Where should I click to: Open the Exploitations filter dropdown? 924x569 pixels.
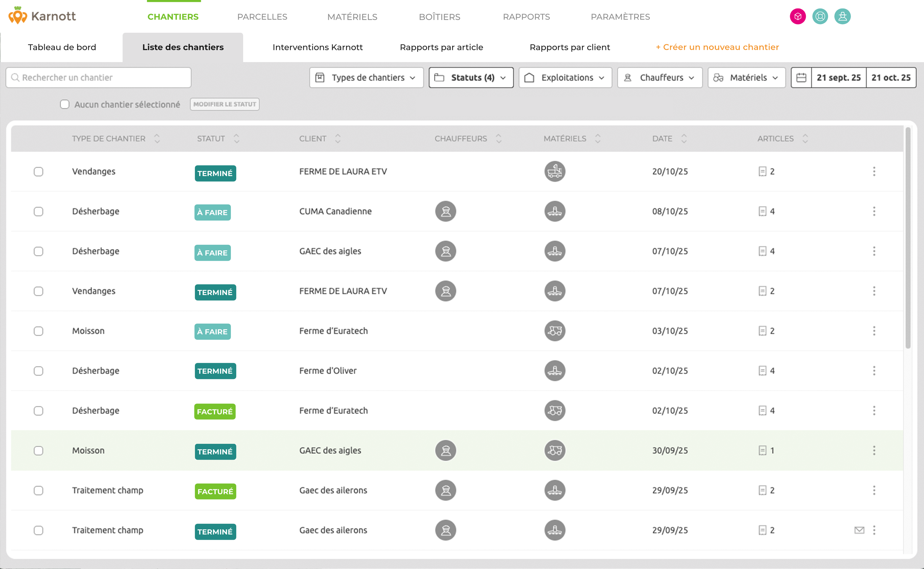[x=565, y=78]
